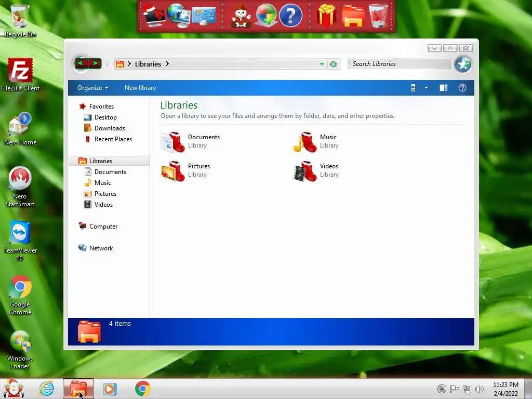Click the Search Libraries field
This screenshot has width=532, height=399.
(x=399, y=64)
